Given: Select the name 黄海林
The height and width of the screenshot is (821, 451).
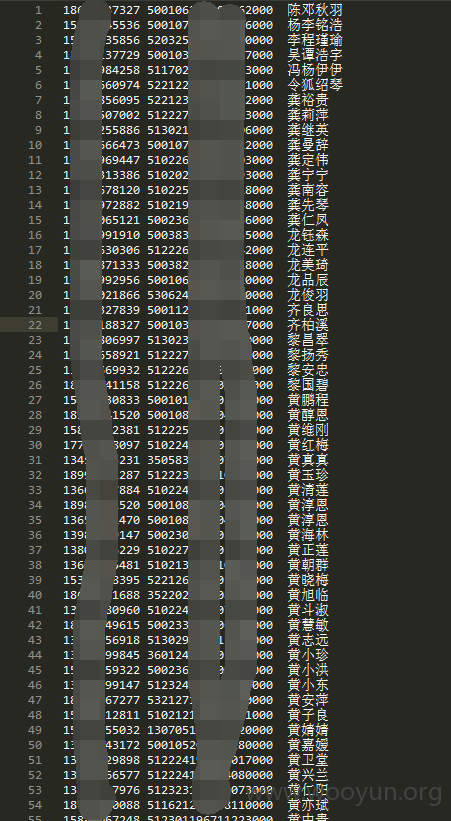Looking at the screenshot, I should tap(308, 535).
